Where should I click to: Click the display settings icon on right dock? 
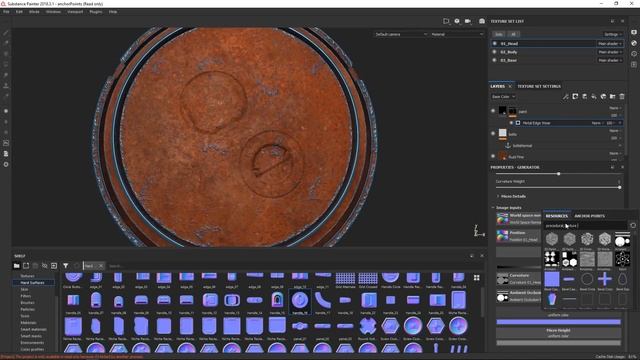pos(634,32)
